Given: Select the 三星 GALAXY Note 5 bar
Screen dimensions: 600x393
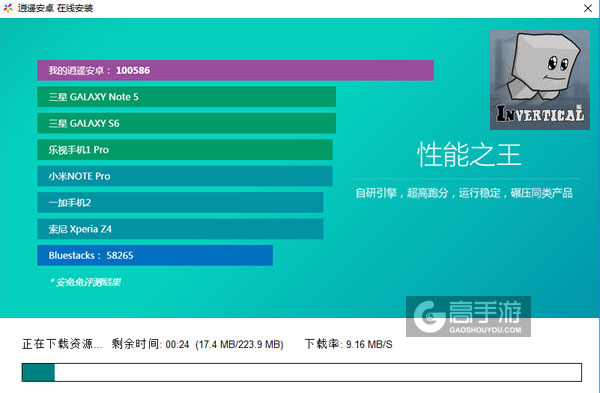Looking at the screenshot, I should point(186,97).
